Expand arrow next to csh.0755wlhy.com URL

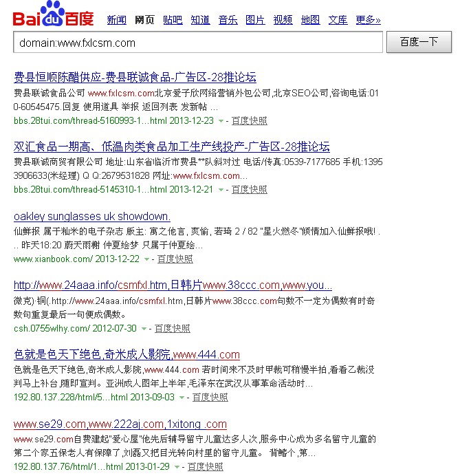(x=144, y=329)
